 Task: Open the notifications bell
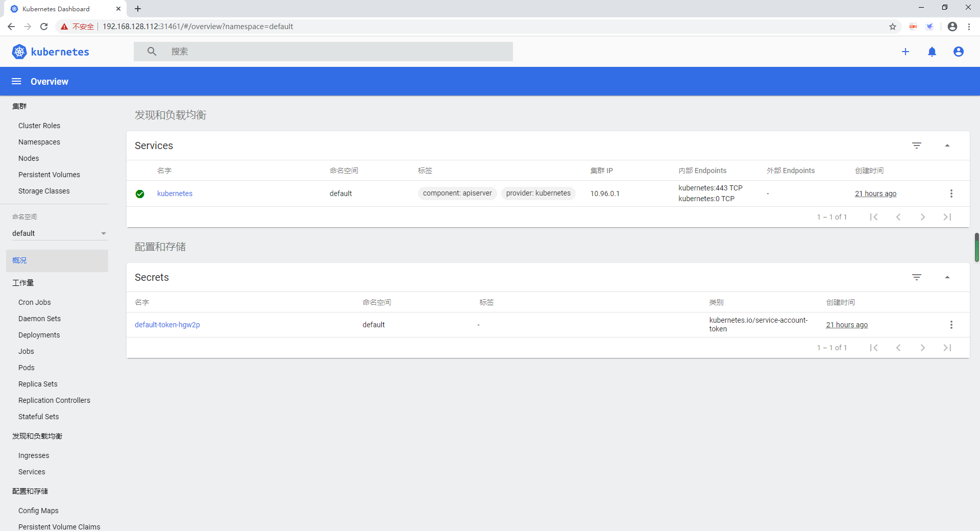pyautogui.click(x=932, y=52)
